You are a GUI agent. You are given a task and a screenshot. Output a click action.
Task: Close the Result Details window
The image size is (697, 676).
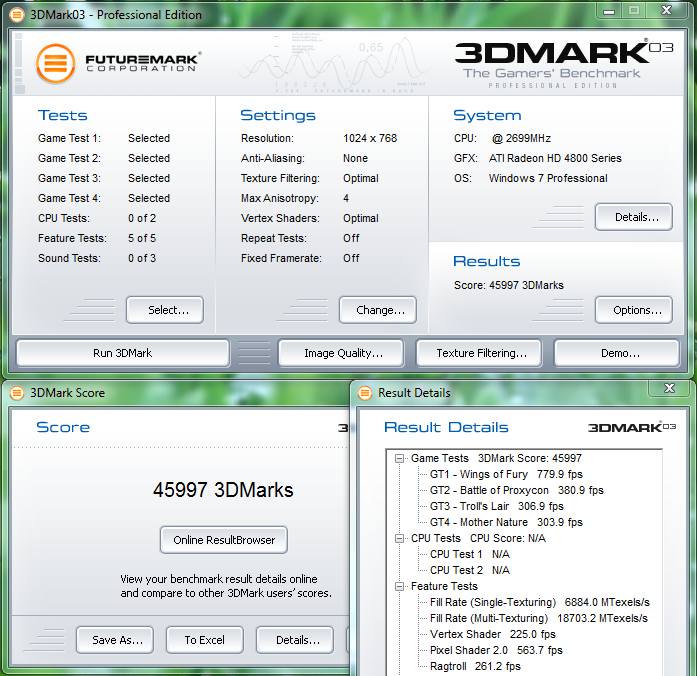click(x=669, y=388)
